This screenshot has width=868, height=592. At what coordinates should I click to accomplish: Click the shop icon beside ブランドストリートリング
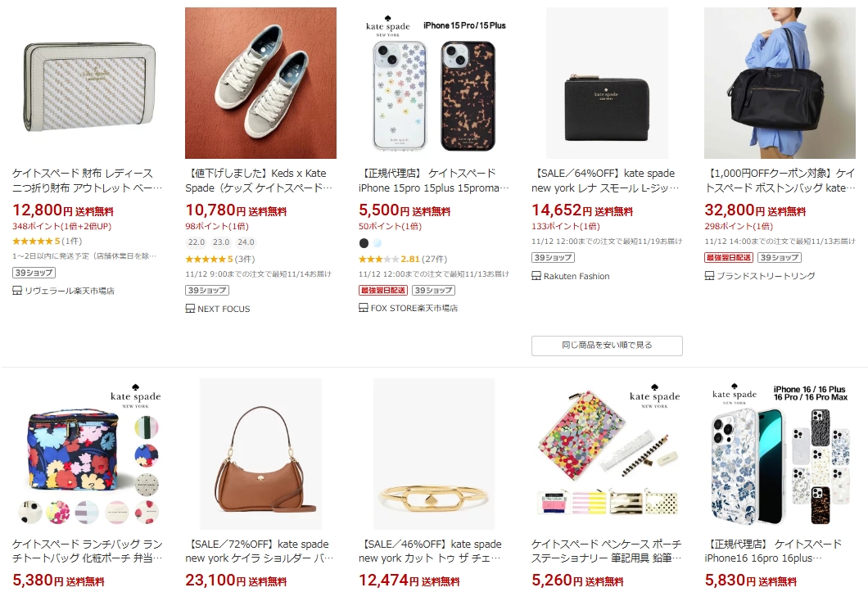tap(710, 276)
